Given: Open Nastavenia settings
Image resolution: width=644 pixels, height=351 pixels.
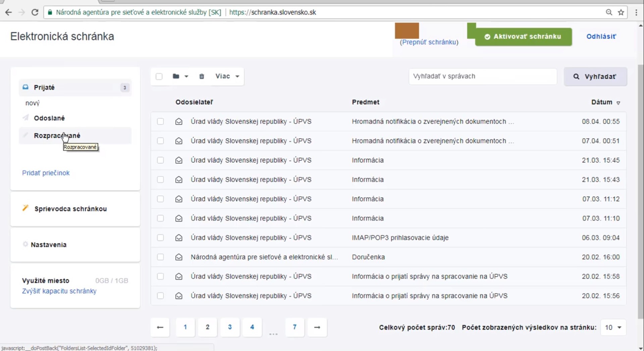Looking at the screenshot, I should [x=49, y=245].
